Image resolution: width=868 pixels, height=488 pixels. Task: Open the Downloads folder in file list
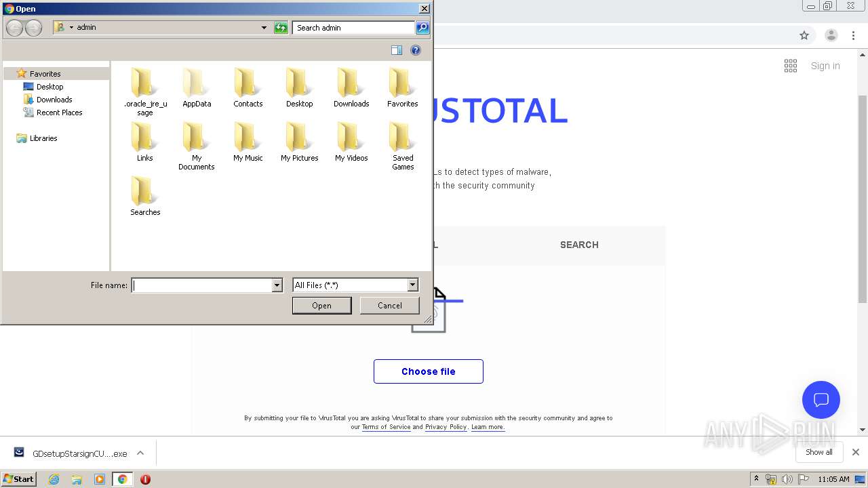click(x=351, y=87)
